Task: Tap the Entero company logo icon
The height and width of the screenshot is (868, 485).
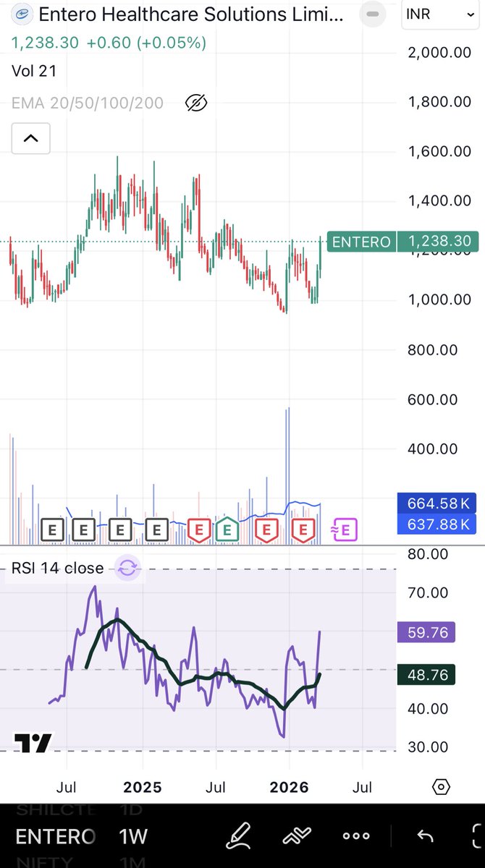Action: pyautogui.click(x=23, y=14)
